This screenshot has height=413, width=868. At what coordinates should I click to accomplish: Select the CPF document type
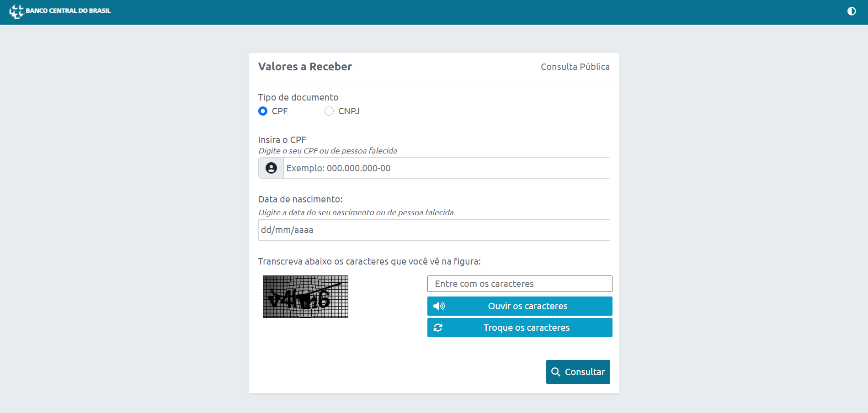pos(262,111)
